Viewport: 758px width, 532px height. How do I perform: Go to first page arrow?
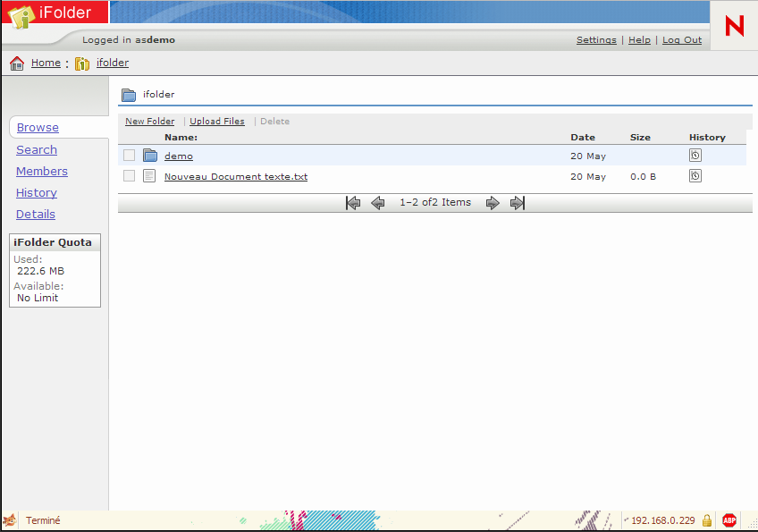[x=353, y=203]
